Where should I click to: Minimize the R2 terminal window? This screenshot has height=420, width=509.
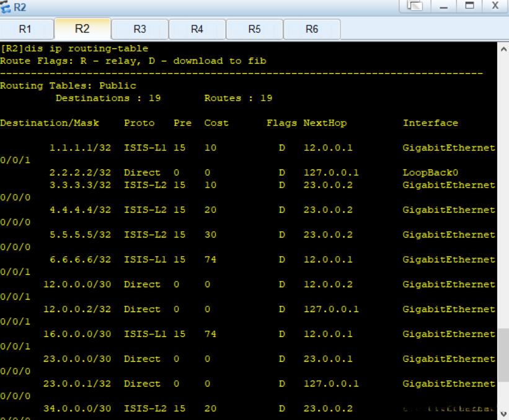(444, 6)
